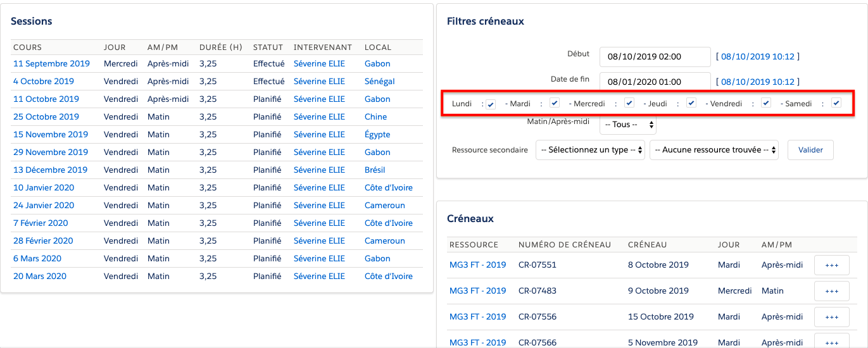Screen dimensions: 868x348
Task: Open the Sénégal local link
Action: 379,82
